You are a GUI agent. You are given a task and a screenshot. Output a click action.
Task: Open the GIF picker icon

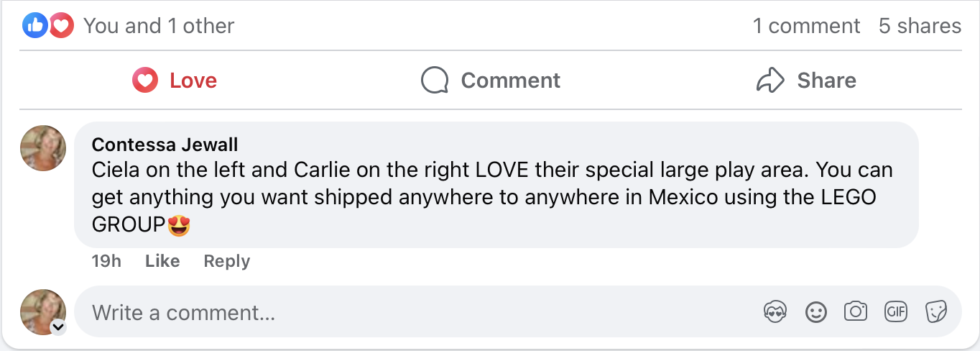[x=895, y=311]
